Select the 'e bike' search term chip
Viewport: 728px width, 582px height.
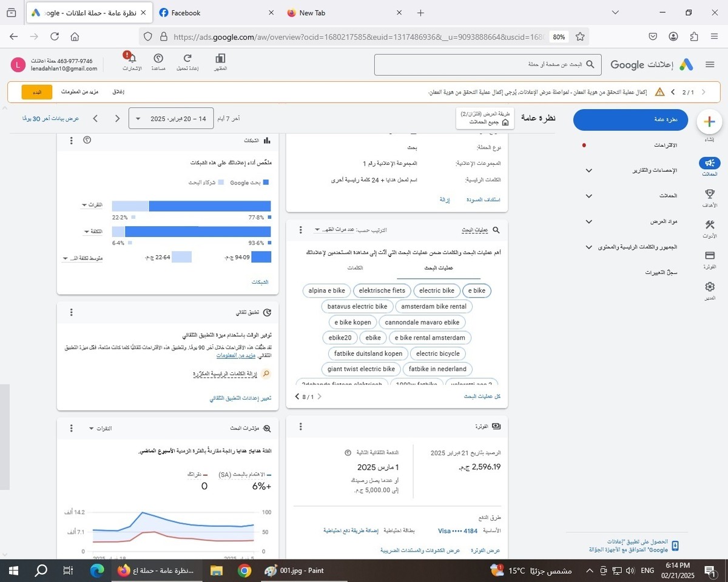(x=476, y=290)
